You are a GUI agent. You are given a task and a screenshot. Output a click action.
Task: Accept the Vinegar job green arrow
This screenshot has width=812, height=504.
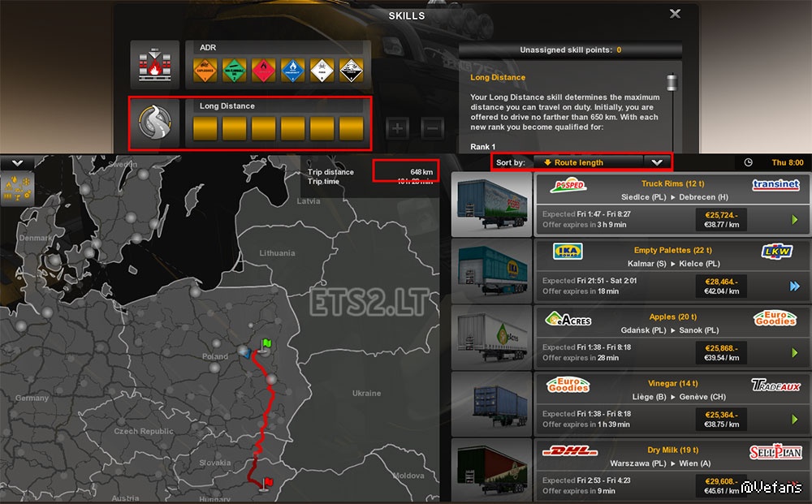[795, 419]
